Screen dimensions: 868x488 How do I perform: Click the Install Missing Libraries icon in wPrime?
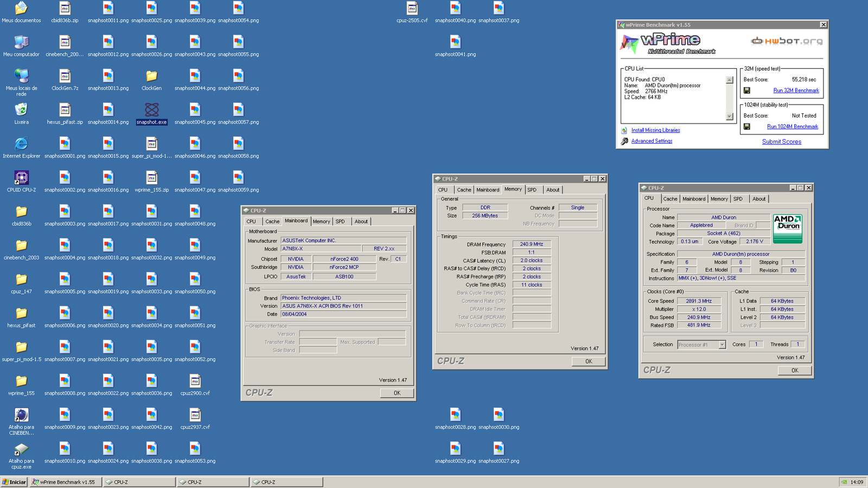click(x=623, y=130)
